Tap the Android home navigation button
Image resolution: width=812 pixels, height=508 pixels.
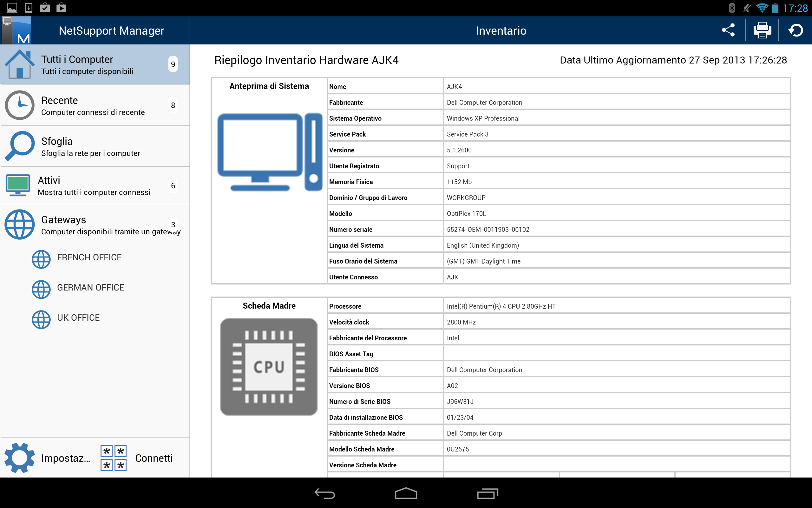coord(406,493)
